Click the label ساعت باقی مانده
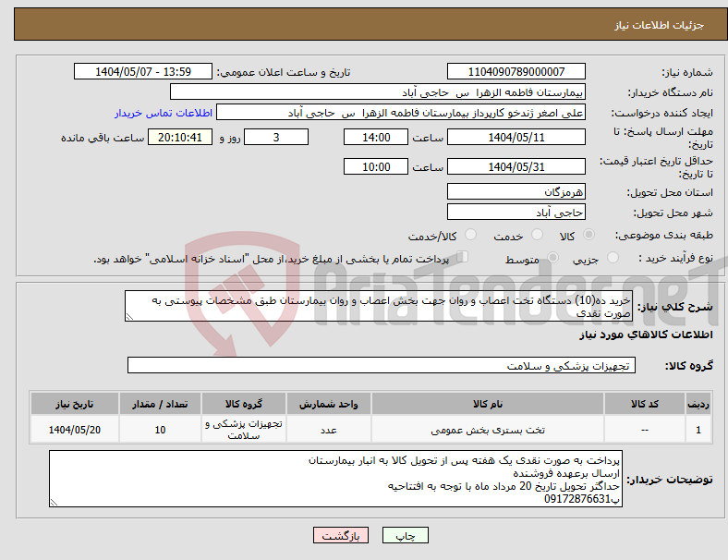728x560 pixels. pos(103,138)
